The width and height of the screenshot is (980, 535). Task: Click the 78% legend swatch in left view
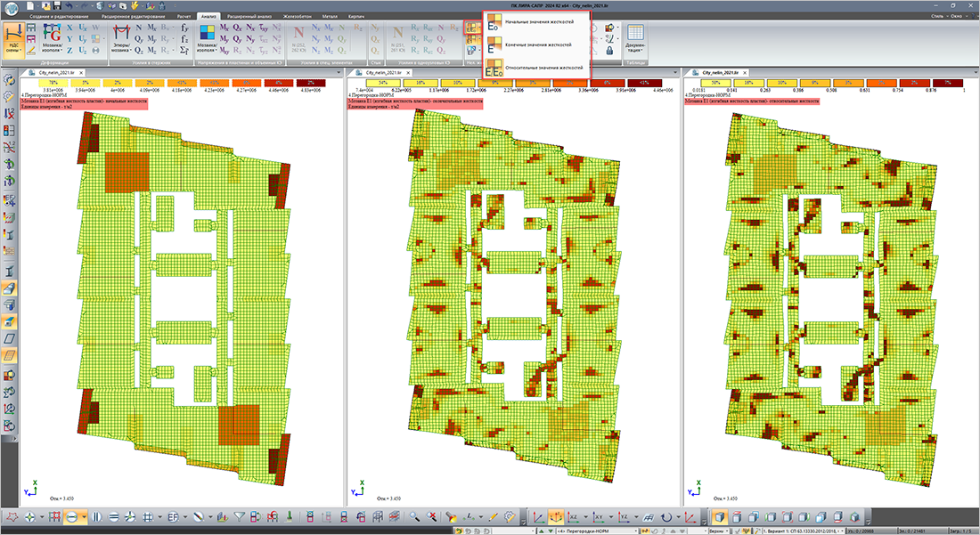click(x=53, y=83)
